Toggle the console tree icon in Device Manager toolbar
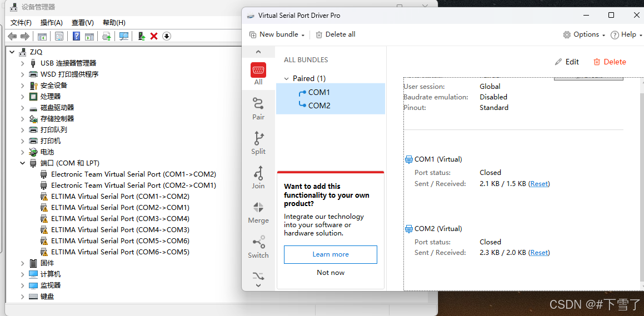Screen dimensions: 644x316 coord(42,36)
